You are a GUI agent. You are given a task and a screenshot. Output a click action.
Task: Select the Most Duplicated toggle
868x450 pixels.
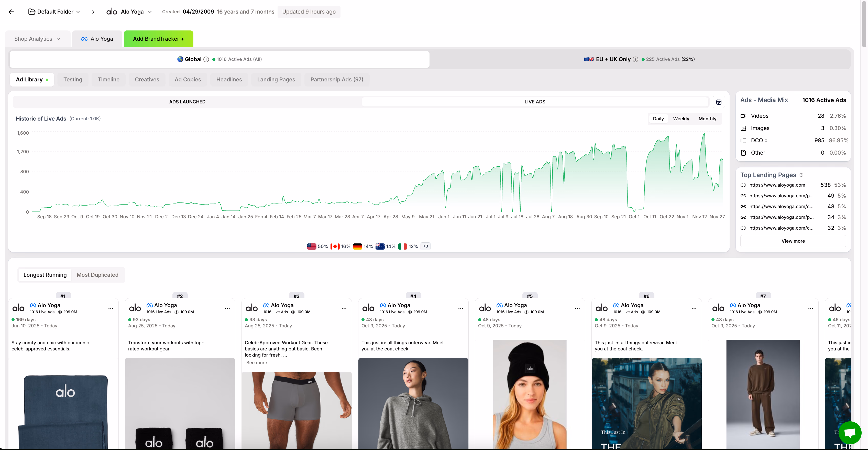click(97, 275)
